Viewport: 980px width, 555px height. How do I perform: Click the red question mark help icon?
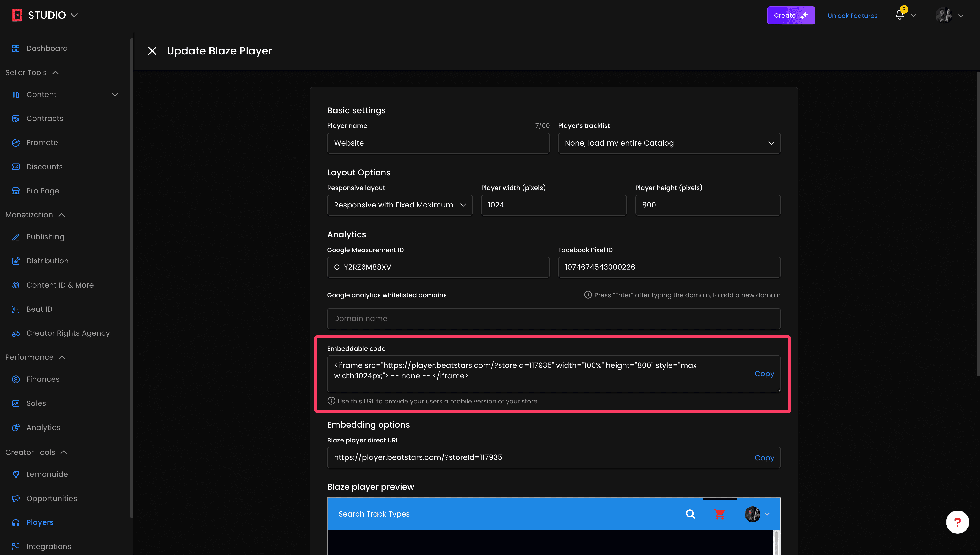pos(957,522)
